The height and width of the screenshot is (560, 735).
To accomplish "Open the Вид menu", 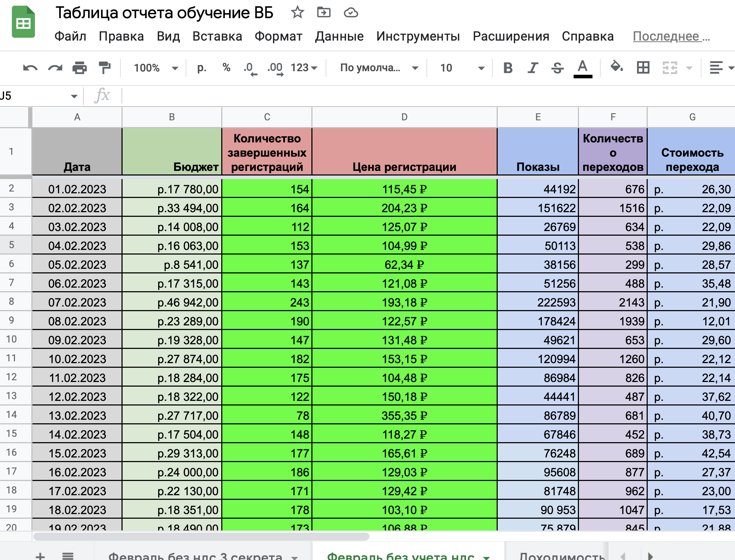I will pyautogui.click(x=168, y=36).
